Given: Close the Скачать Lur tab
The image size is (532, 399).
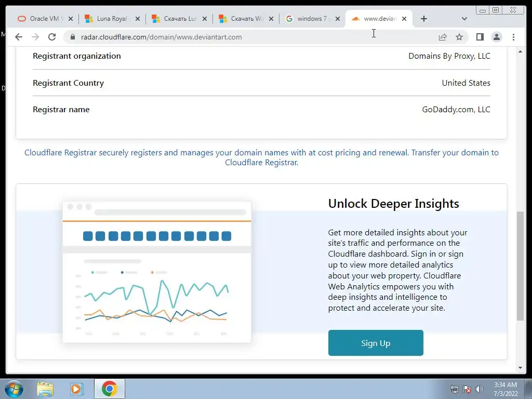Looking at the screenshot, I should coord(205,19).
